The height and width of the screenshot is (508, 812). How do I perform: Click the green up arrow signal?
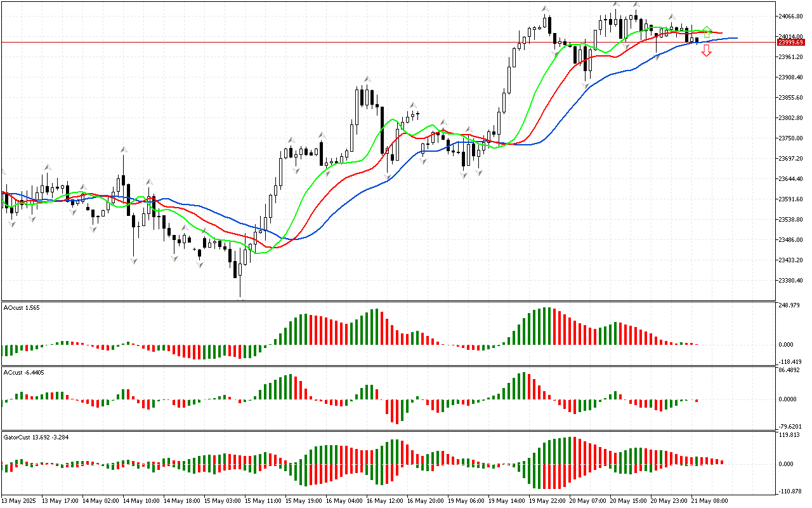click(706, 32)
